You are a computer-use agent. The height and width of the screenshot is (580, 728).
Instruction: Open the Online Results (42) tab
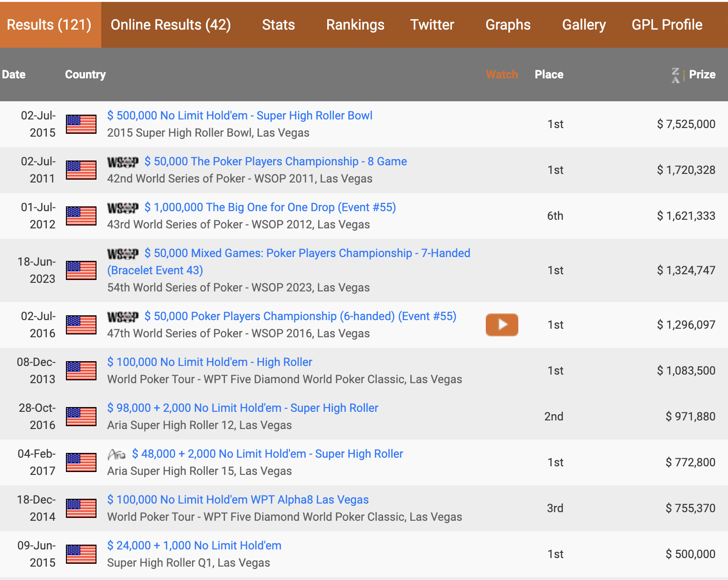(171, 25)
